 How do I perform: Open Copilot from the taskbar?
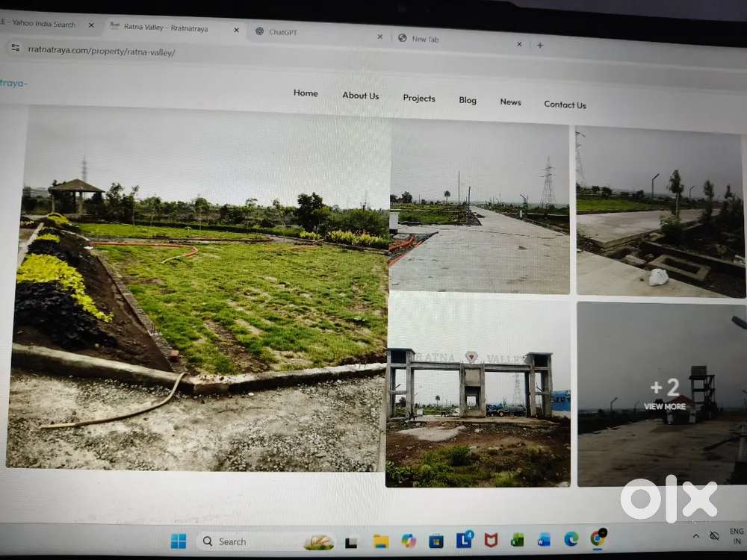[x=409, y=541]
